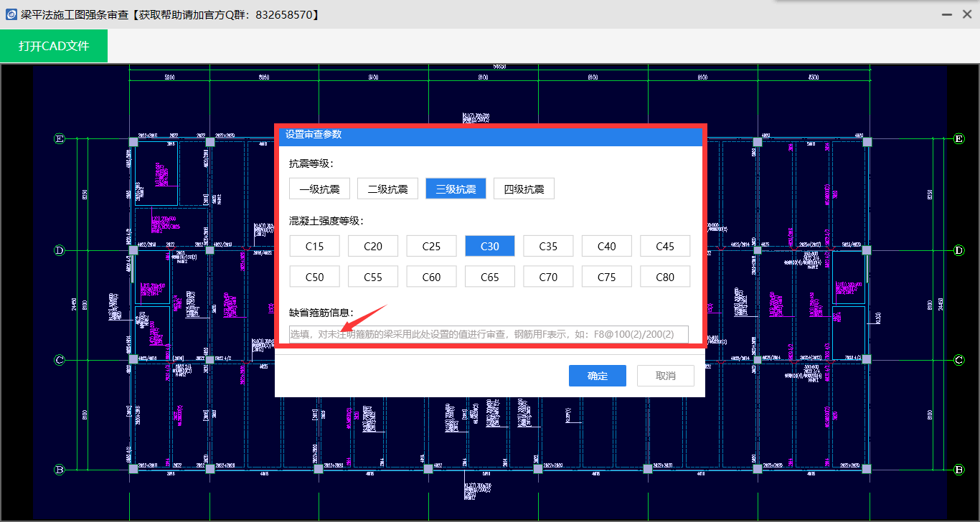Select the highlighted C30 concrete grade
The height and width of the screenshot is (522, 980).
[x=490, y=247]
